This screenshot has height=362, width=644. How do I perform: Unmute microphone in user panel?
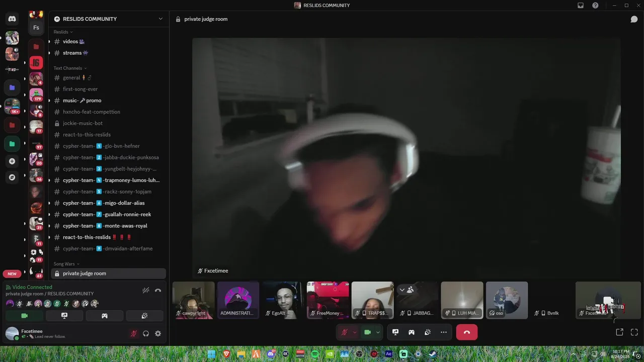[x=134, y=333]
